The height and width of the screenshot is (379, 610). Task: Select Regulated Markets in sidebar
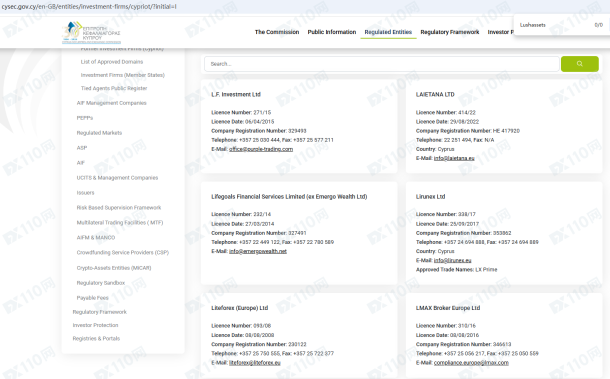(x=99, y=133)
